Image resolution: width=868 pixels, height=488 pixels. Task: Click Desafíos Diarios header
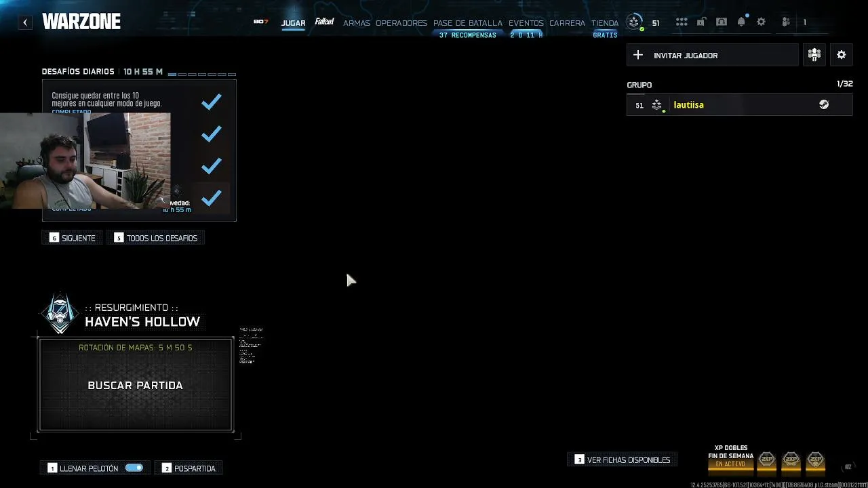click(78, 72)
